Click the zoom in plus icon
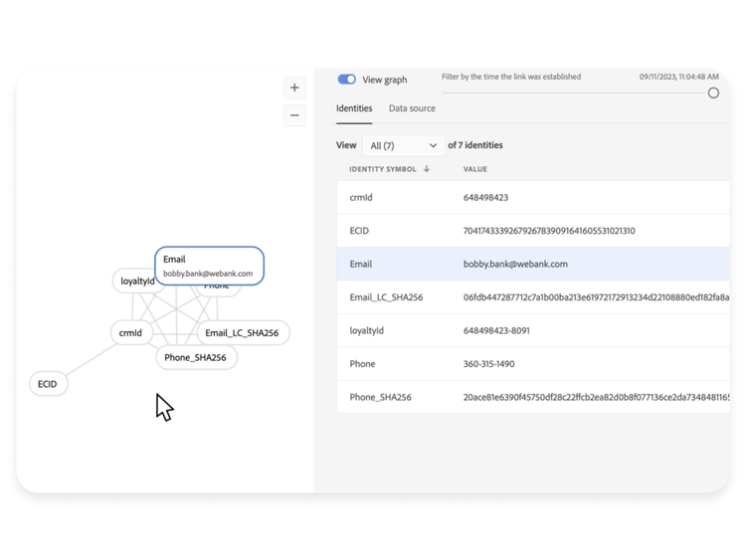The width and height of the screenshot is (746, 560). pos(294,88)
